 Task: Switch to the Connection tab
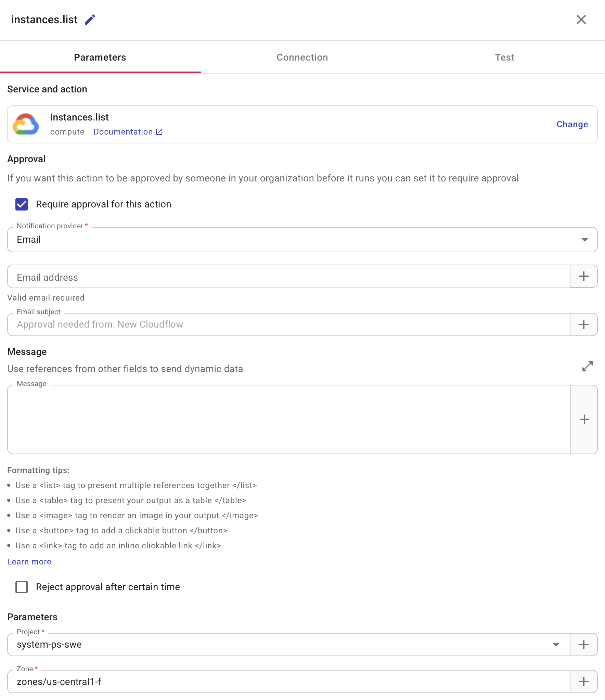coord(302,57)
